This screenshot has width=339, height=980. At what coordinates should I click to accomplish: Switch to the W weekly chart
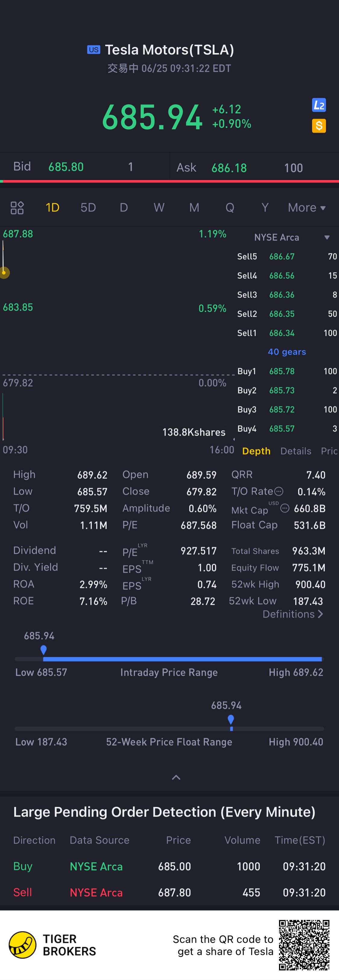point(159,208)
